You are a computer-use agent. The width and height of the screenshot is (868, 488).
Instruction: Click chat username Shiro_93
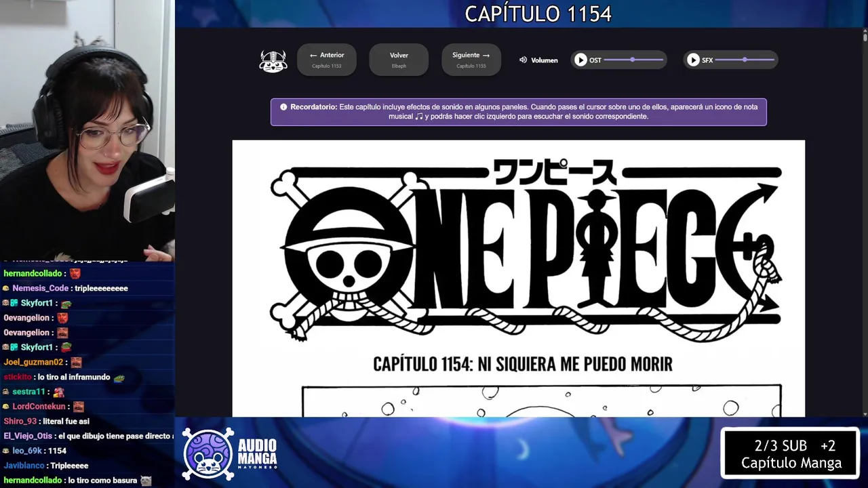[20, 421]
